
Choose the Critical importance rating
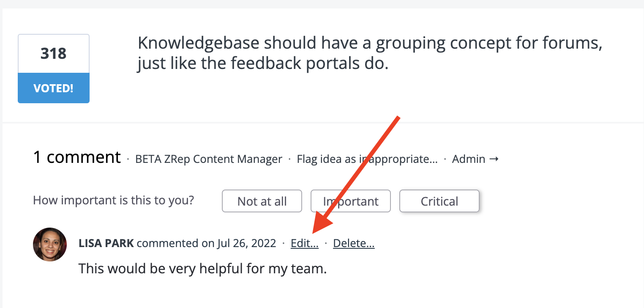point(439,201)
